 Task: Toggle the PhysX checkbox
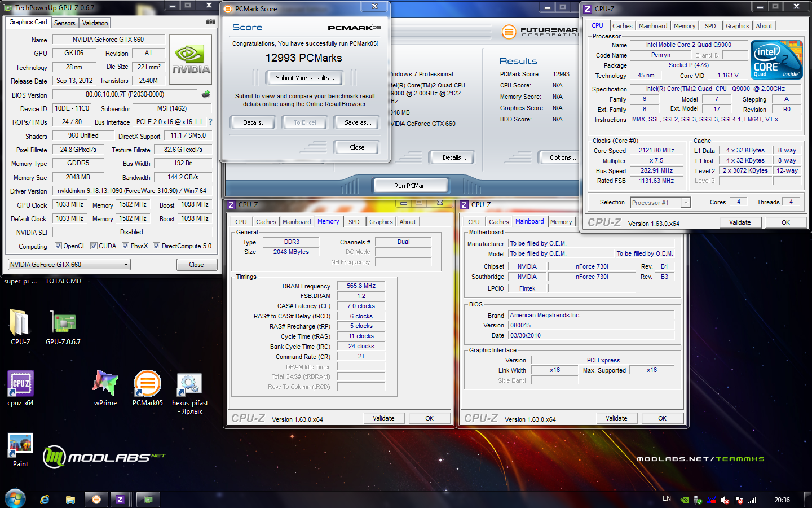tap(125, 246)
